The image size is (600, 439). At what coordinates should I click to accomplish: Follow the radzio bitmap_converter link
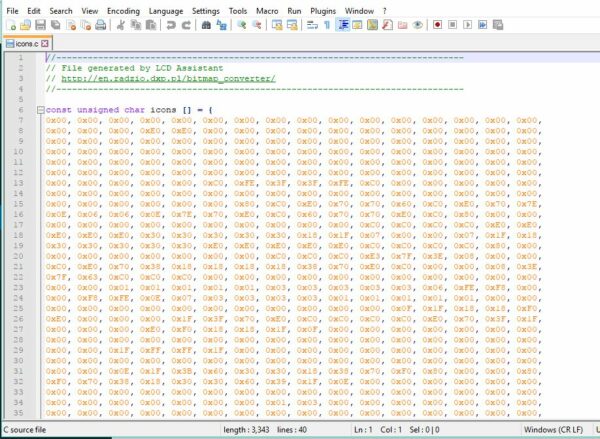click(x=168, y=79)
